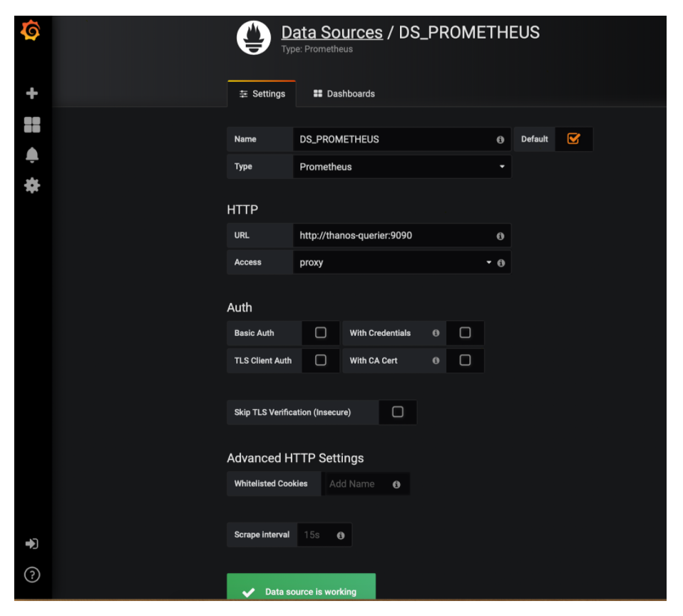The height and width of the screenshot is (616, 683).
Task: Click the HTTP section heading
Action: (242, 210)
